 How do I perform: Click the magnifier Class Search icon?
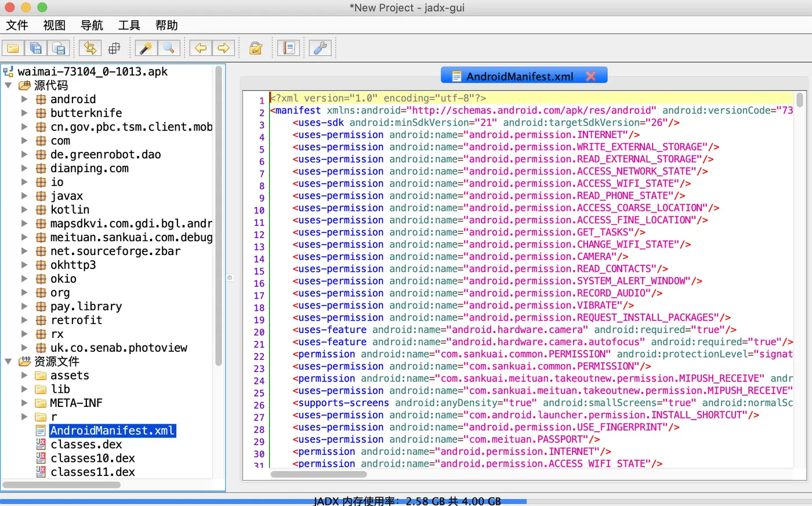(x=169, y=48)
